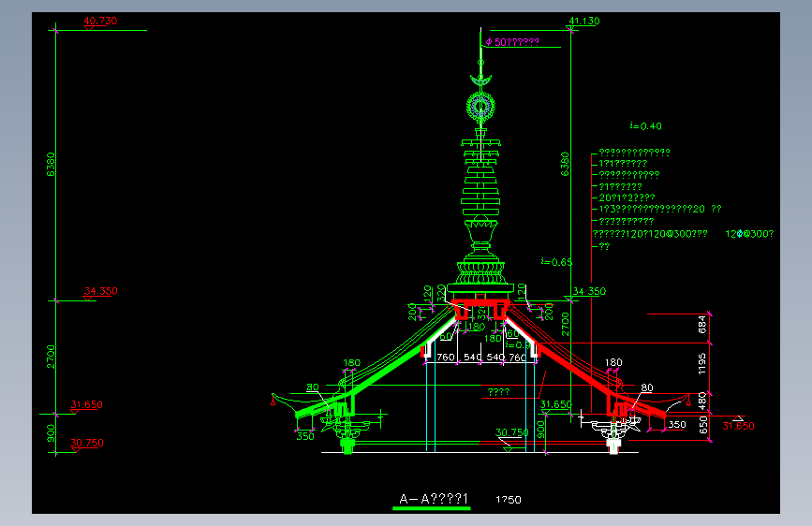The height and width of the screenshot is (526, 812).
Task: Select the crescent moon finial ornament
Action: [x=481, y=80]
